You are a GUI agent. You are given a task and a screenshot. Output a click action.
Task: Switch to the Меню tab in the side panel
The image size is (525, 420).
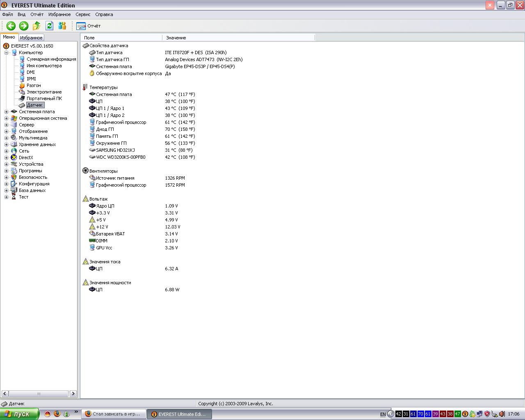coord(9,37)
